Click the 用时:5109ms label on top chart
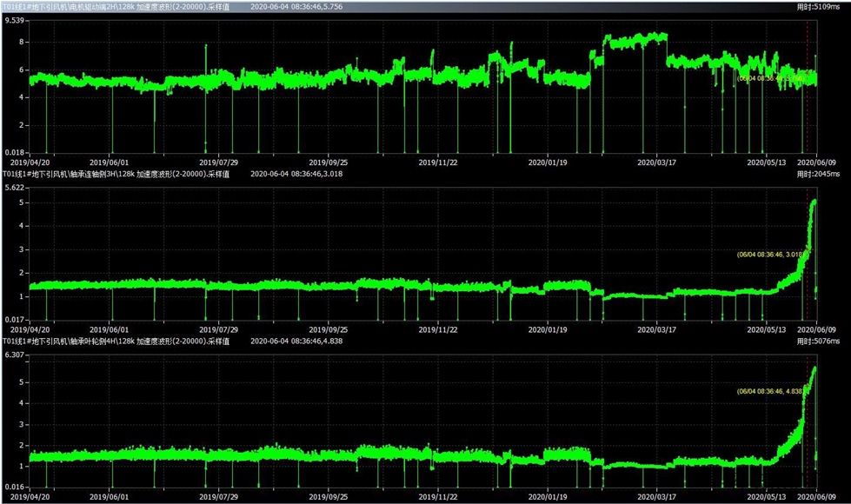 (x=818, y=6)
